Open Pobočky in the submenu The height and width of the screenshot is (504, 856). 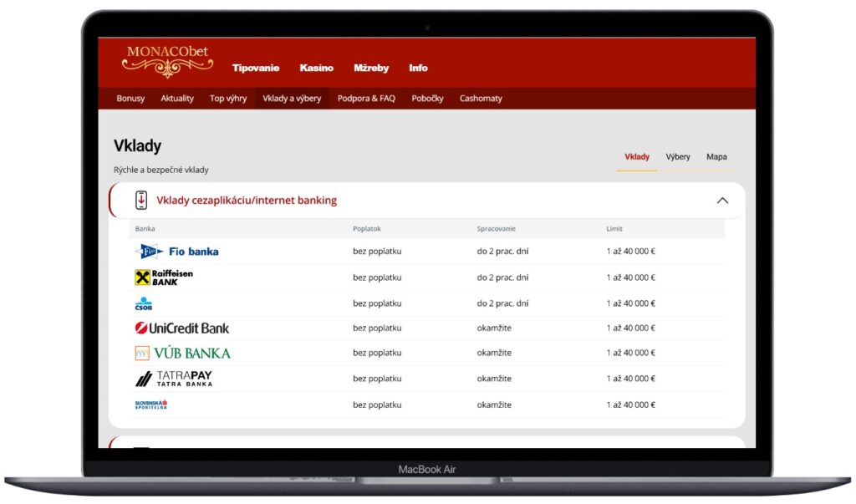pyautogui.click(x=427, y=99)
